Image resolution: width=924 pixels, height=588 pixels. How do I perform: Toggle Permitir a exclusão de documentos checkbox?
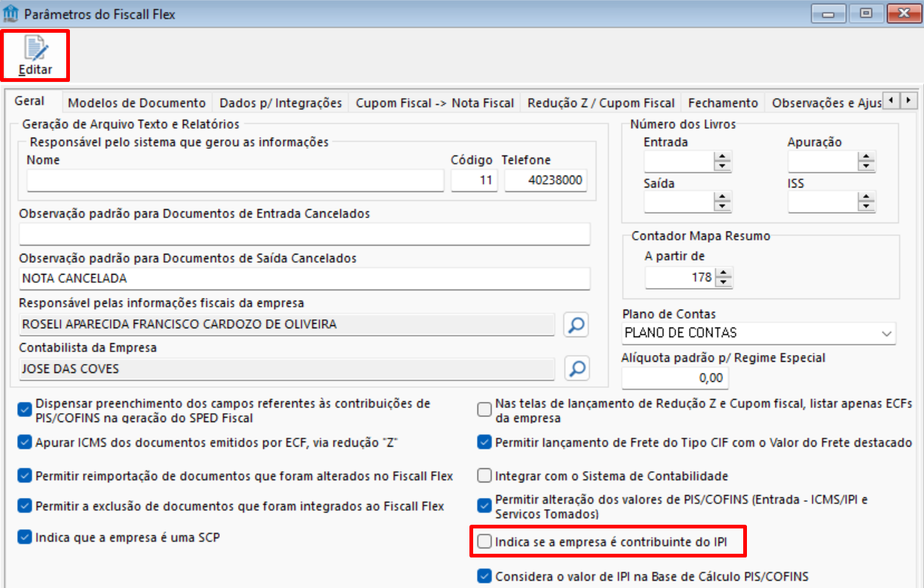(x=25, y=506)
